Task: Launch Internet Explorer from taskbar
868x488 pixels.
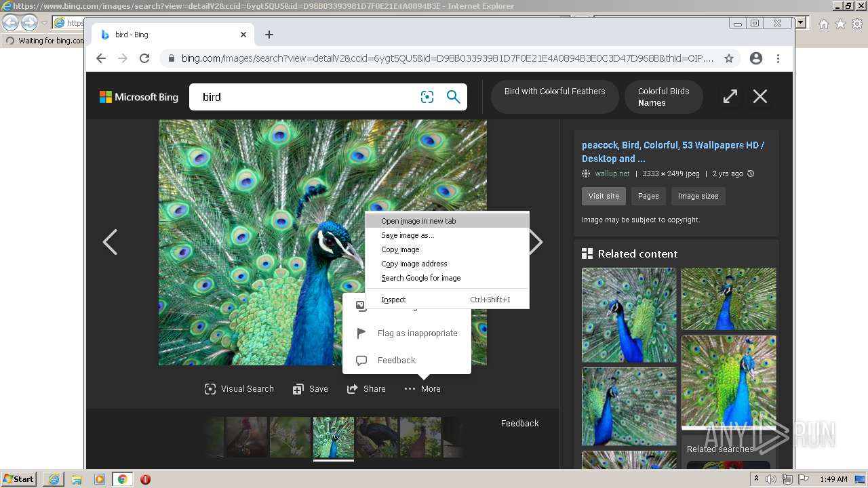Action: [x=54, y=479]
